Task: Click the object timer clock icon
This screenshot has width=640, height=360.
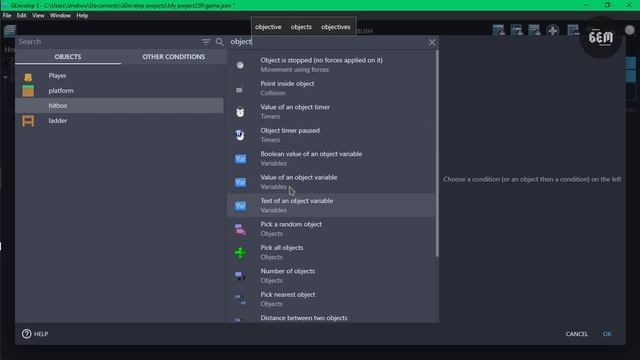Action: [x=240, y=112]
